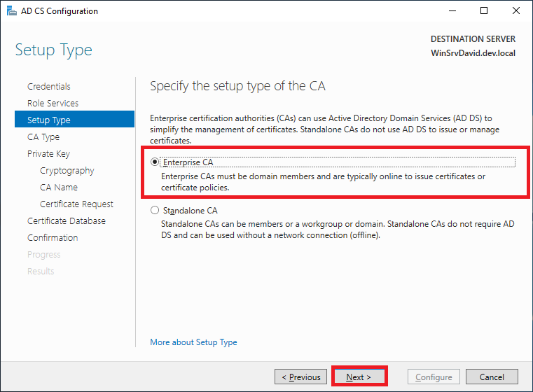Jump to the Cryptography sub-step
The image size is (533, 392).
tap(67, 170)
